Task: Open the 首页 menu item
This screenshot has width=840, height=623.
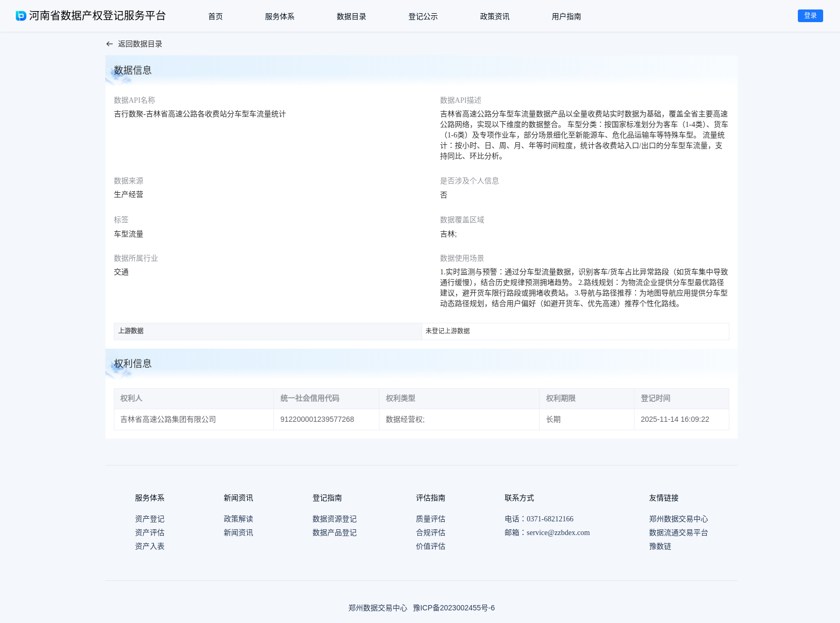Action: [x=216, y=16]
